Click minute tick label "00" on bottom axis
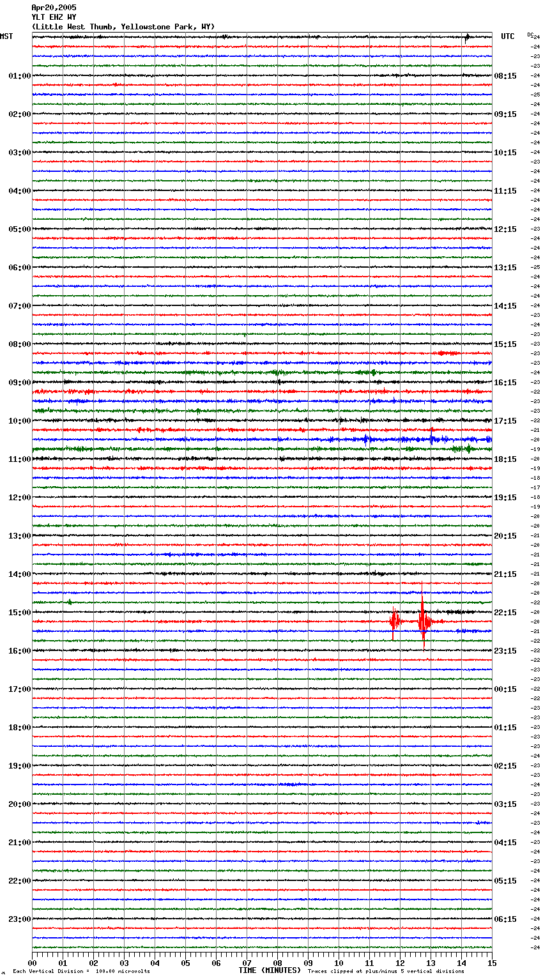 32,963
